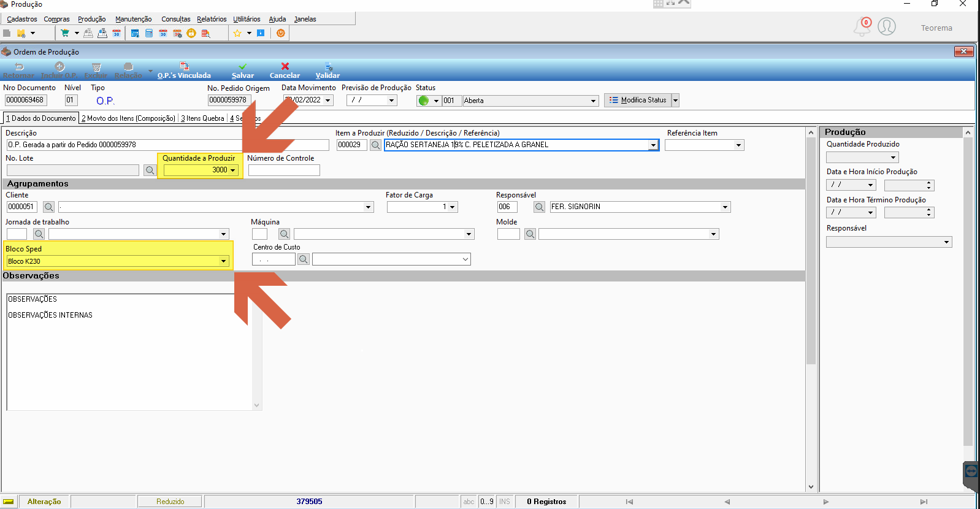
Task: Select the Dados do Documento tab
Action: (41, 118)
